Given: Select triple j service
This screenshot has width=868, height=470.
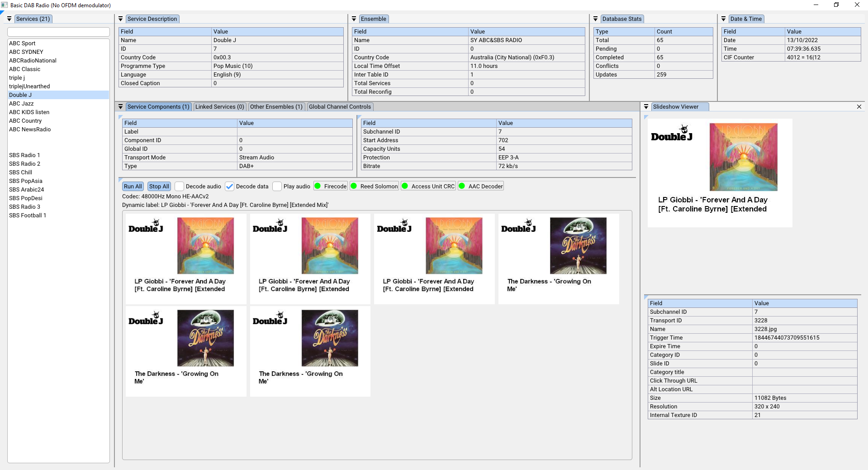Looking at the screenshot, I should pyautogui.click(x=58, y=78).
